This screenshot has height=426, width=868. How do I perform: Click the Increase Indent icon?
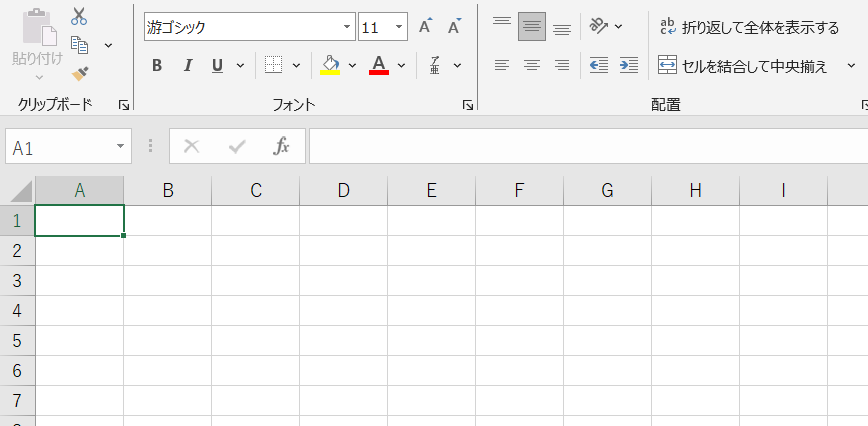629,66
